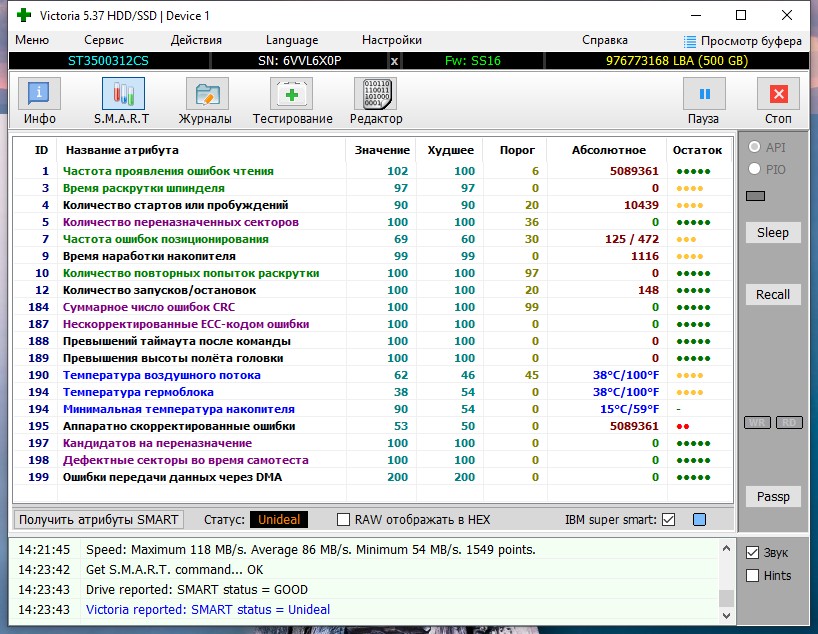818x634 pixels.
Task: Click log entry Get S.M.A.R.T. command... OK
Action: 174,570
